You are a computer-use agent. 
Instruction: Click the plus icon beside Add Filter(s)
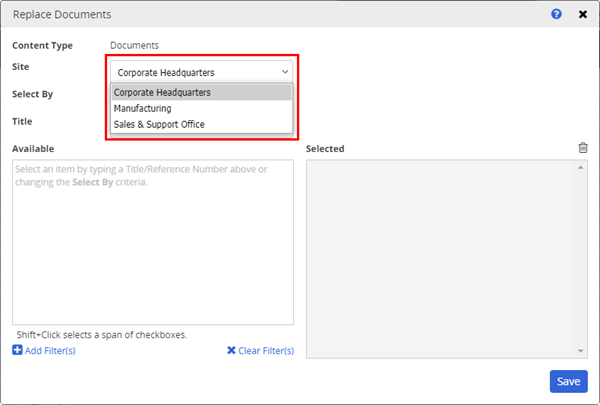pyautogui.click(x=17, y=350)
